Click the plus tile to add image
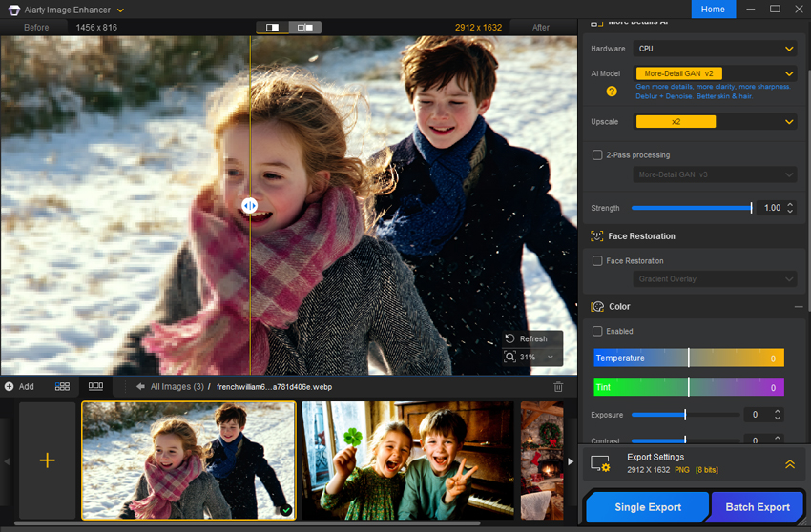The image size is (811, 532). [x=47, y=460]
